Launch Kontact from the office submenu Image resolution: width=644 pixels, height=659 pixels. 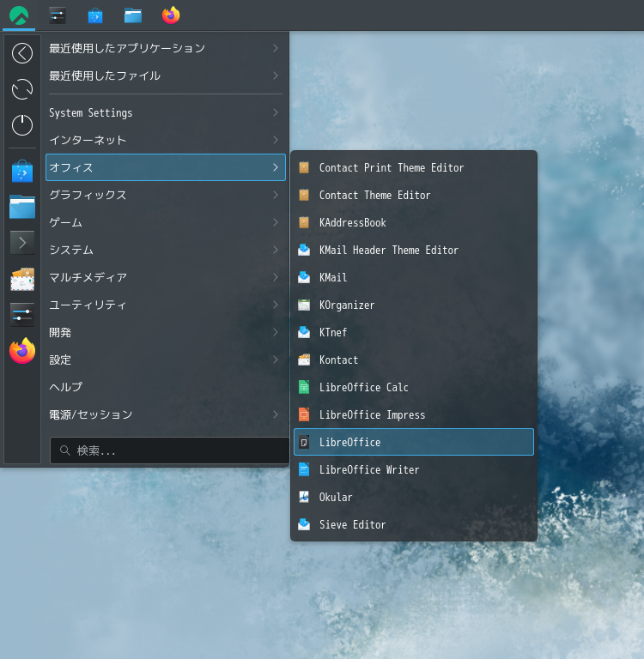[x=414, y=360]
